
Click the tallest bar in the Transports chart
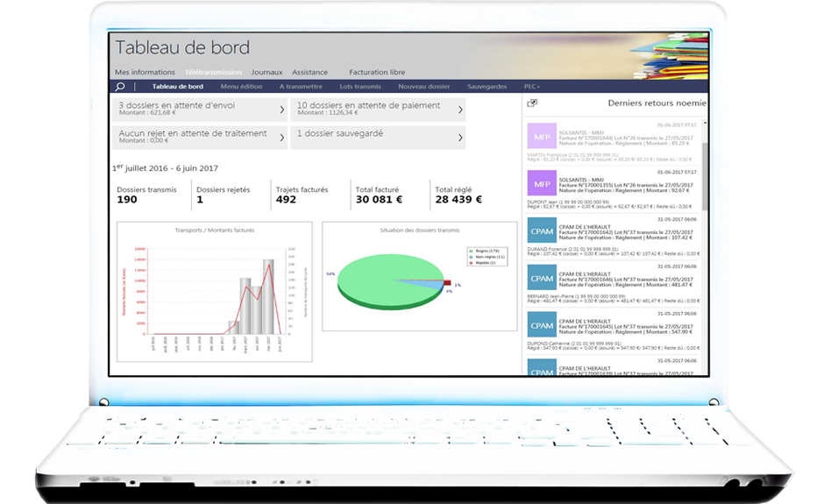coord(268,298)
